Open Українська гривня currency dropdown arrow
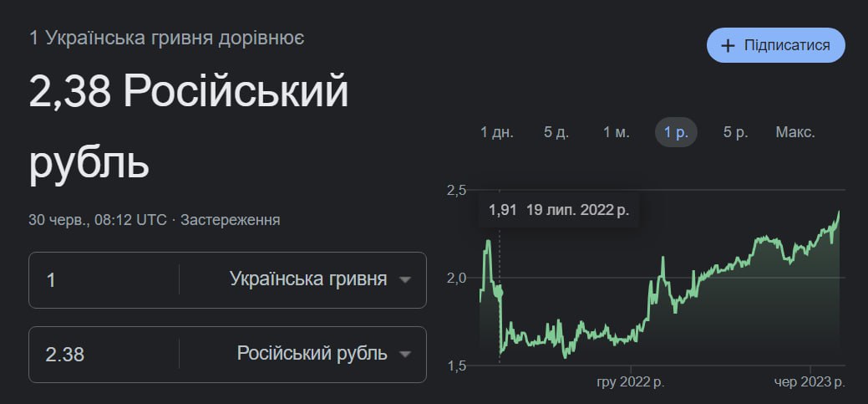The width and height of the screenshot is (868, 404). (x=405, y=280)
